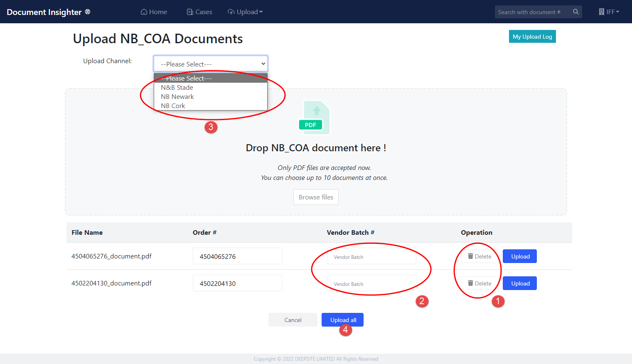Delete the 4502204130_document.pdf row
Screen dimensions: 632x364
[x=480, y=283]
